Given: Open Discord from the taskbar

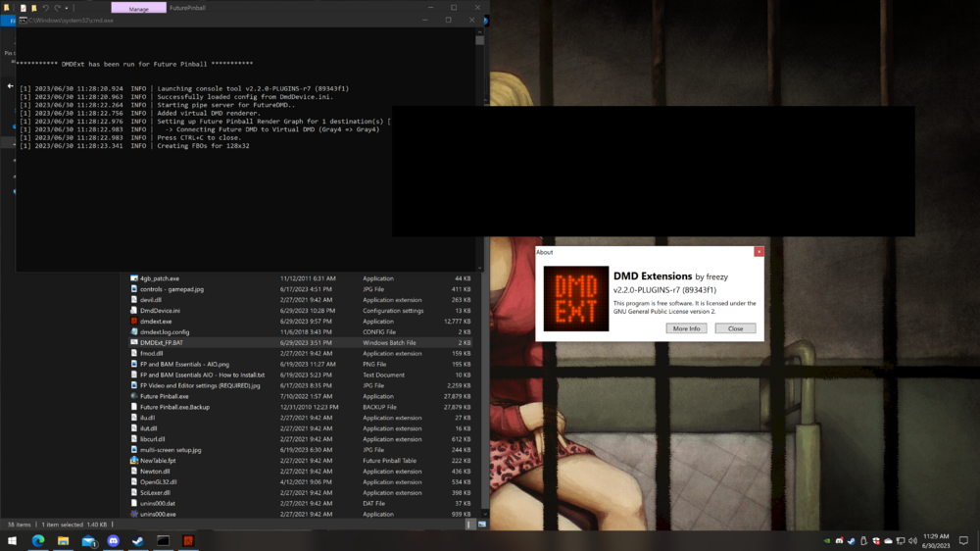Looking at the screenshot, I should click(x=113, y=541).
